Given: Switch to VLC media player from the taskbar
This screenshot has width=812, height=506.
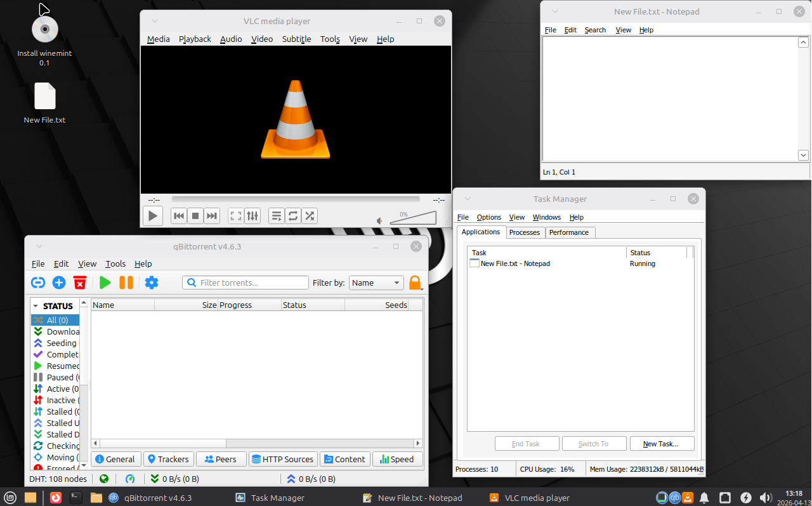Looking at the screenshot, I should tap(530, 498).
